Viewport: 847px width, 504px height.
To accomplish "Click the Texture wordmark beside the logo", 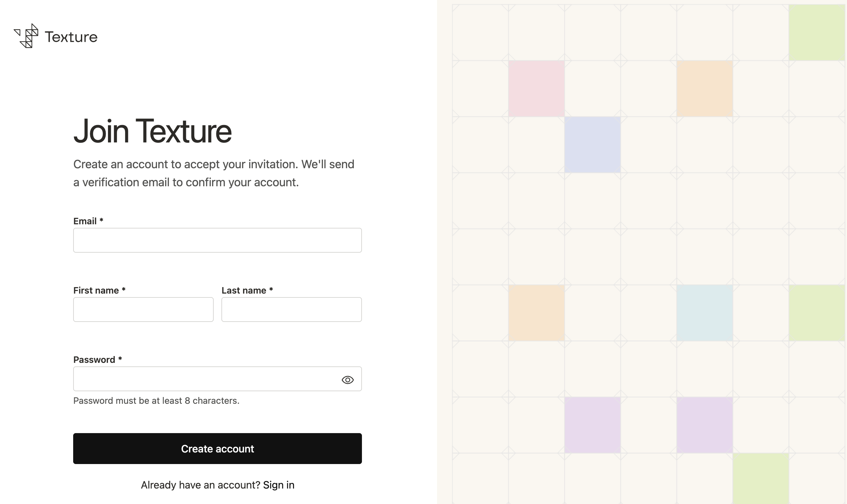I will (x=71, y=37).
